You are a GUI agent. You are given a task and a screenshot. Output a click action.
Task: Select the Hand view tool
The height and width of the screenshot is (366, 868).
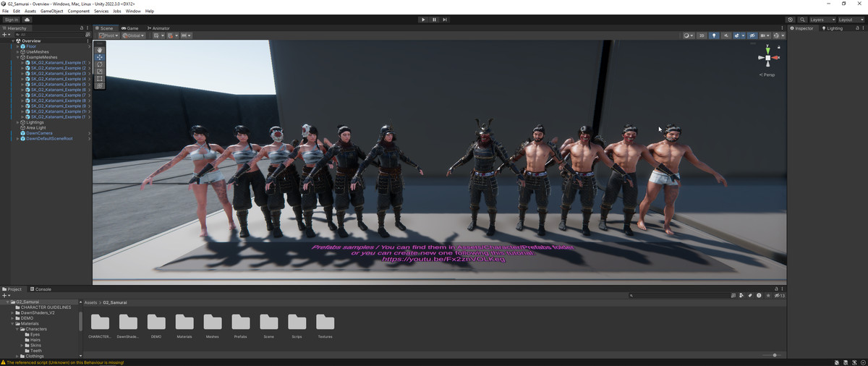coord(100,50)
